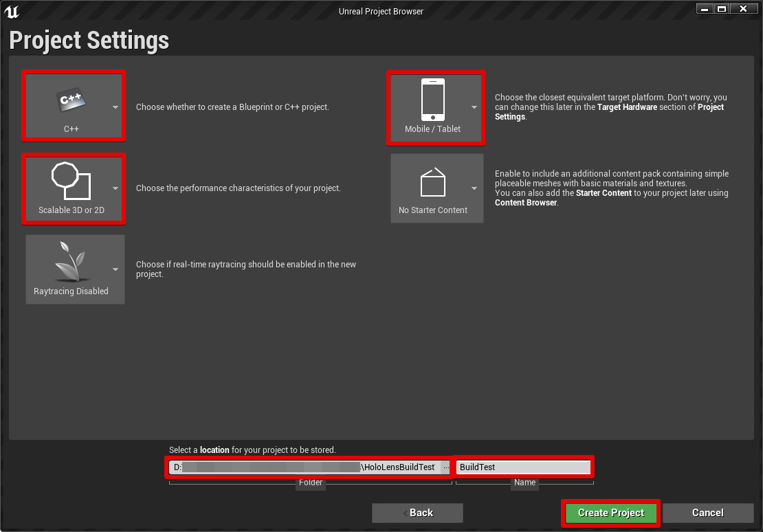Go back with the Back button
Screen dimensions: 763x532
click(x=417, y=513)
